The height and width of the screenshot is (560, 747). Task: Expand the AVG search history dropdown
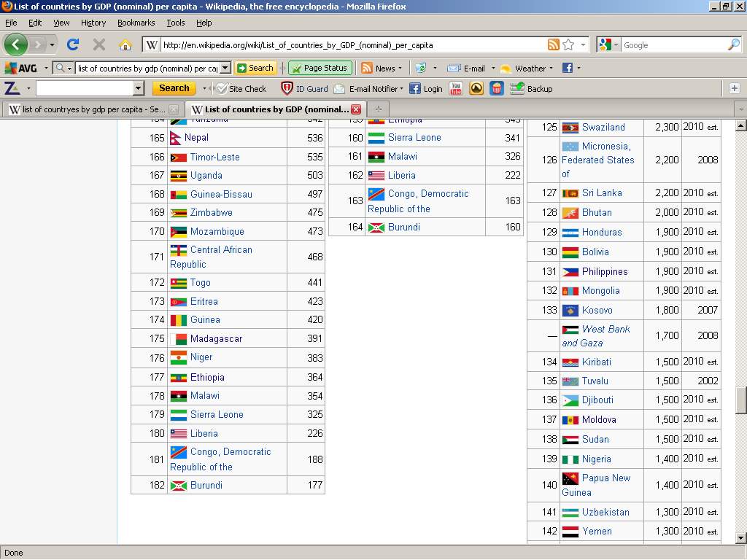[225, 68]
